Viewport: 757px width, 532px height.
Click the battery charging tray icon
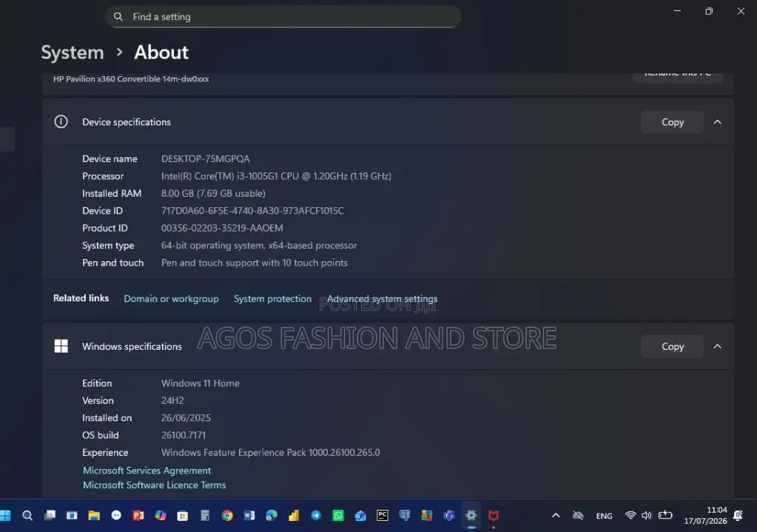(x=665, y=515)
